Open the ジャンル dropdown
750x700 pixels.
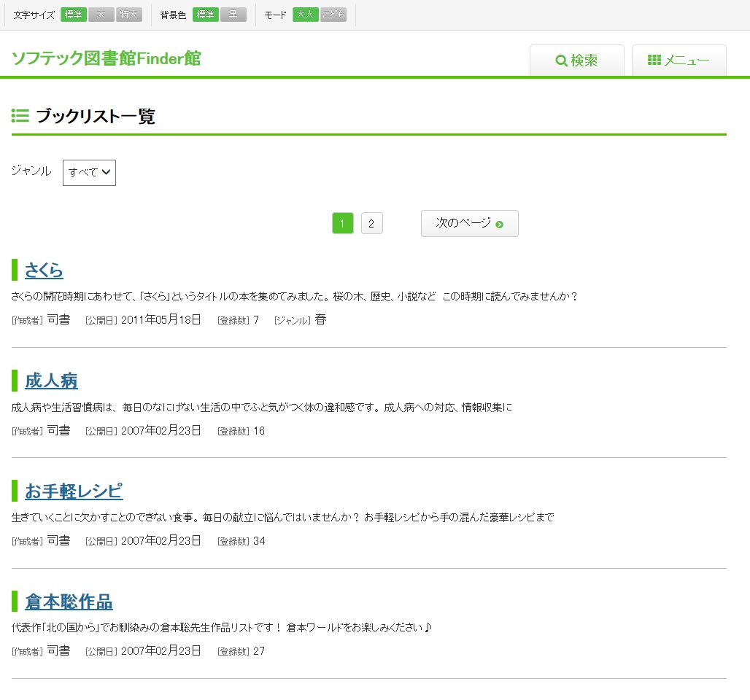tap(89, 173)
